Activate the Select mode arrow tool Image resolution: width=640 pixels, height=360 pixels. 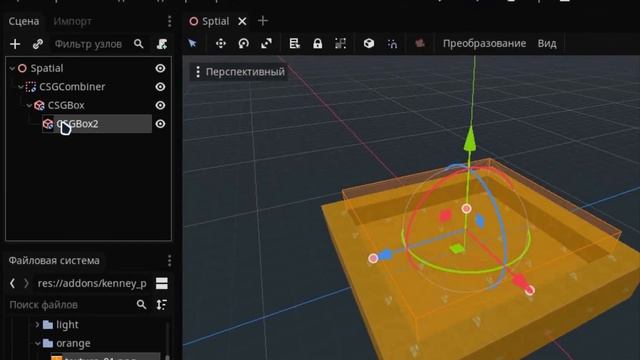click(193, 43)
